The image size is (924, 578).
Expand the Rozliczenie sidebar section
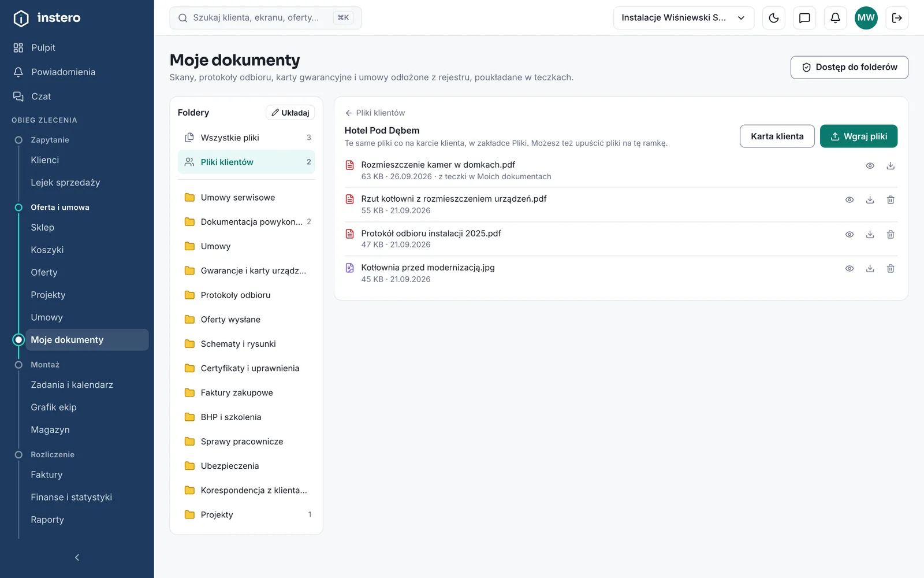tap(53, 455)
